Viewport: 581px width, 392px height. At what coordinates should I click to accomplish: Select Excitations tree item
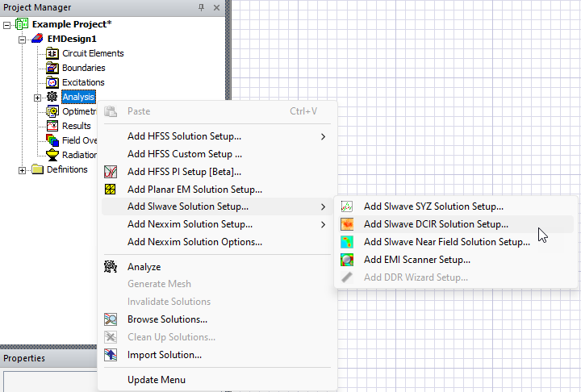(x=83, y=82)
